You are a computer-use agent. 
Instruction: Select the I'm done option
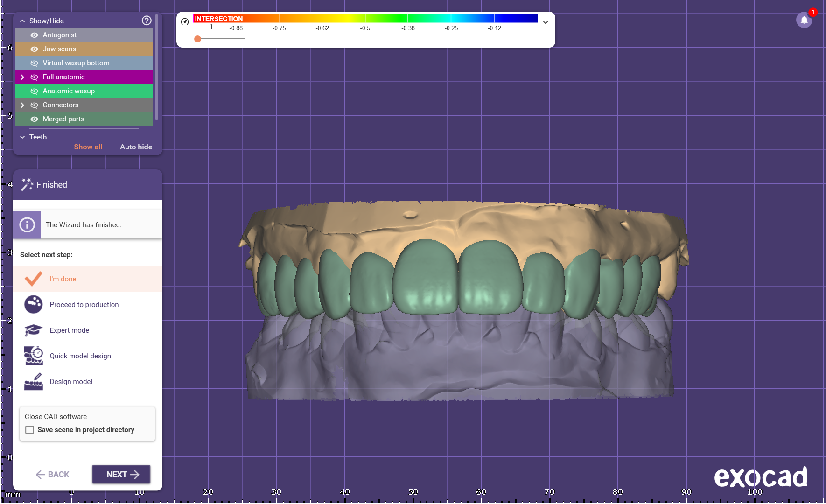63,279
